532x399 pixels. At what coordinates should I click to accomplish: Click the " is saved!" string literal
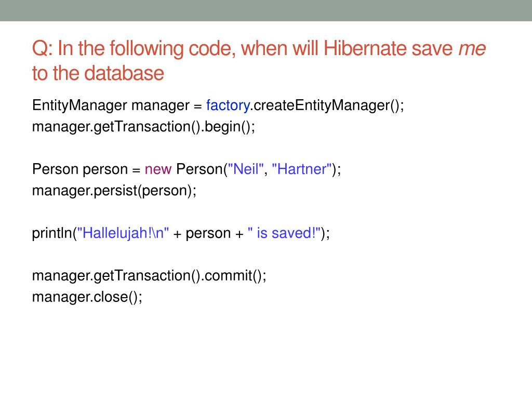click(x=284, y=233)
